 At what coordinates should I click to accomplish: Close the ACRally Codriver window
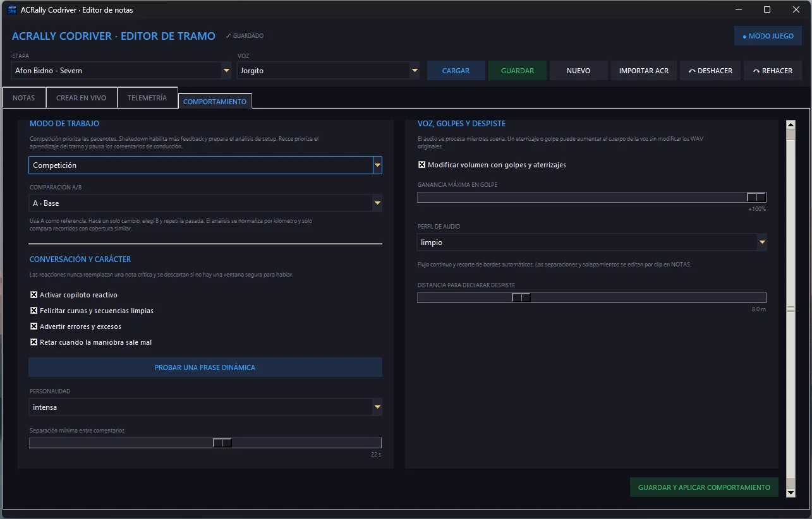point(796,10)
